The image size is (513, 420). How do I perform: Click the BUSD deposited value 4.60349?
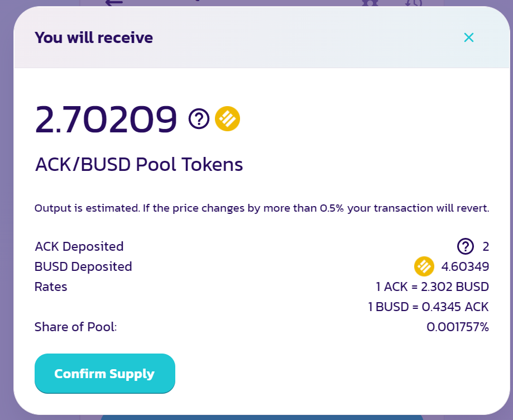[464, 266]
